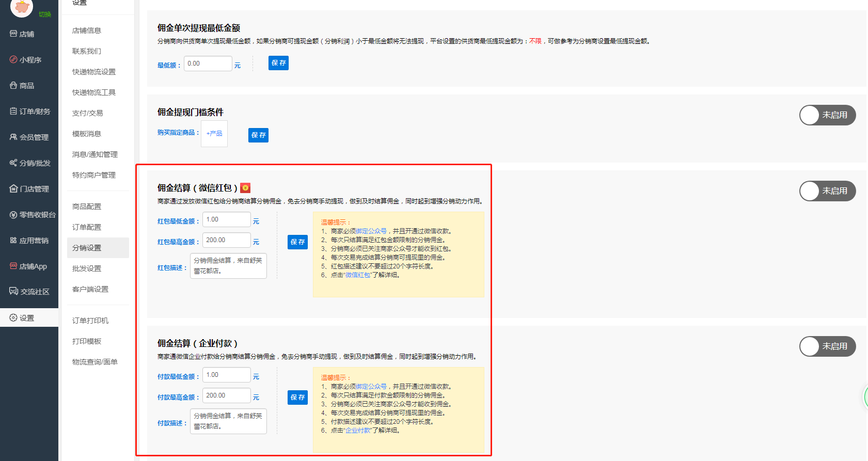The image size is (868, 461).
Task: Focus the 红包最高金额 field
Action: (227, 240)
